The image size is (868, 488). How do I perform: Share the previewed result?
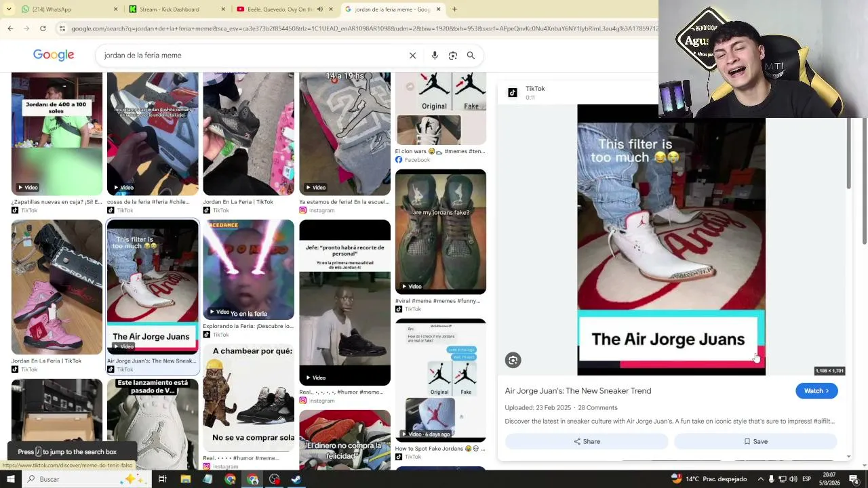(x=587, y=441)
